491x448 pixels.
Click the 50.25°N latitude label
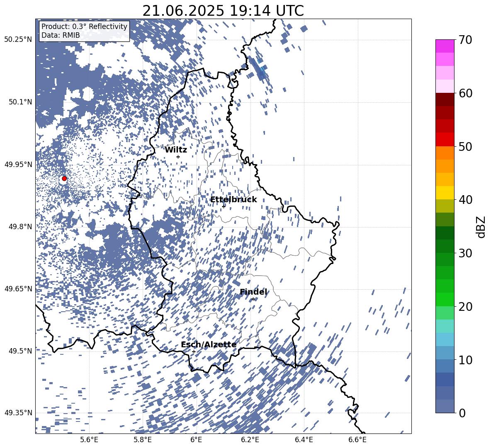pyautogui.click(x=19, y=40)
